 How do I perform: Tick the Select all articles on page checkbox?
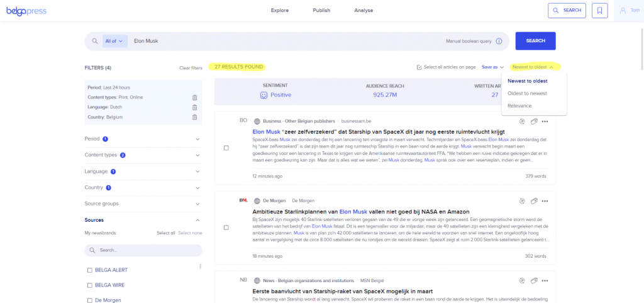tap(419, 67)
